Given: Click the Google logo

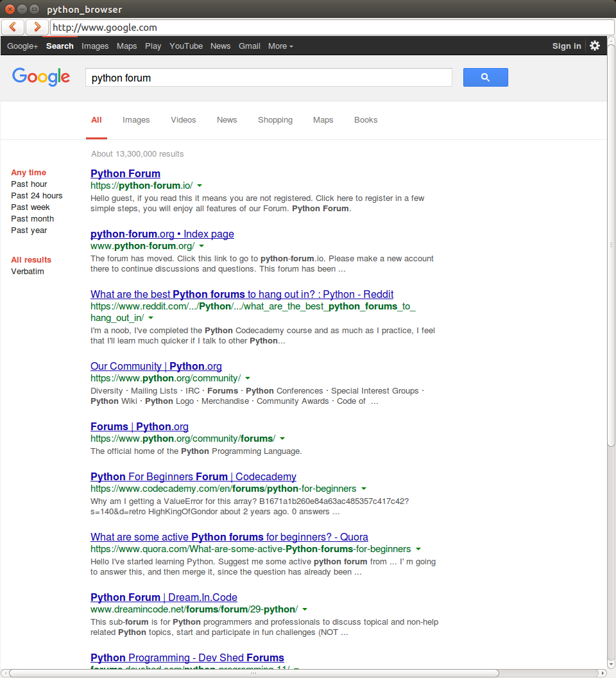Looking at the screenshot, I should pos(41,77).
